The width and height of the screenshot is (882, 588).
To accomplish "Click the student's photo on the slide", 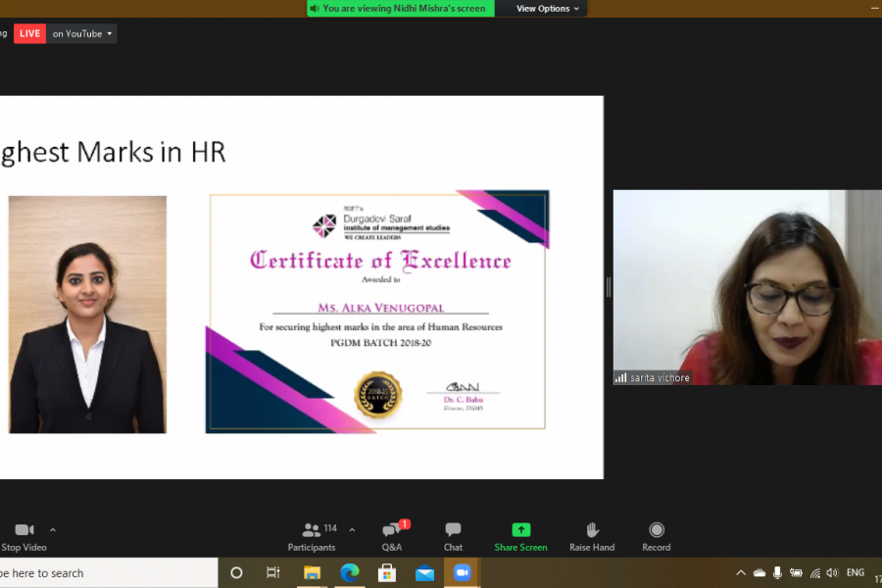I will click(x=88, y=315).
